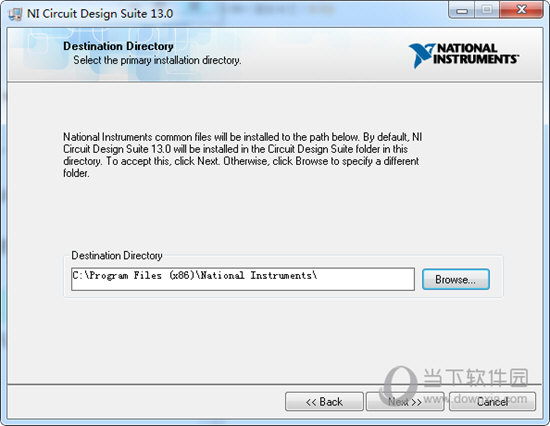Click the paragraph beginning 'National Instruments common files'
This screenshot has height=426, width=550.
tap(242, 155)
